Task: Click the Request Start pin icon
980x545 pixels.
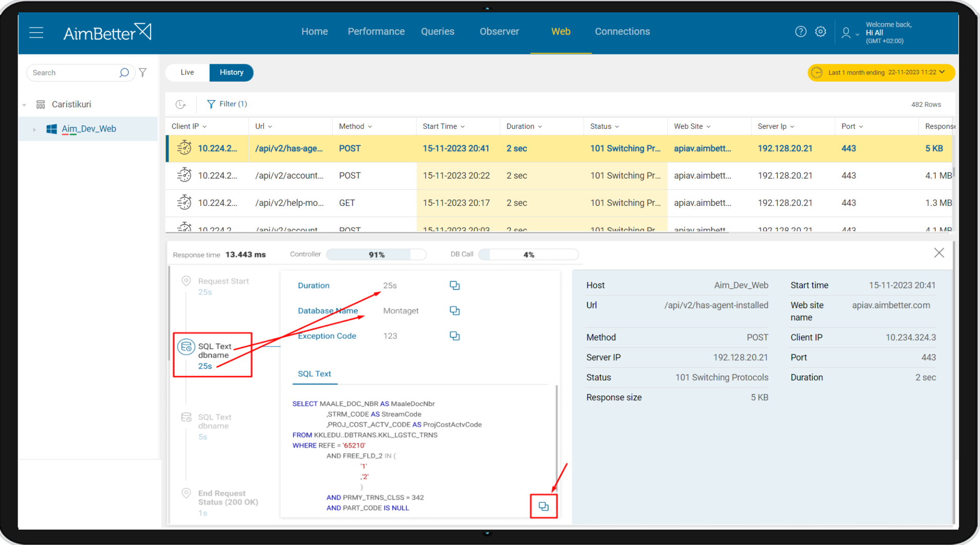Action: coord(186,281)
